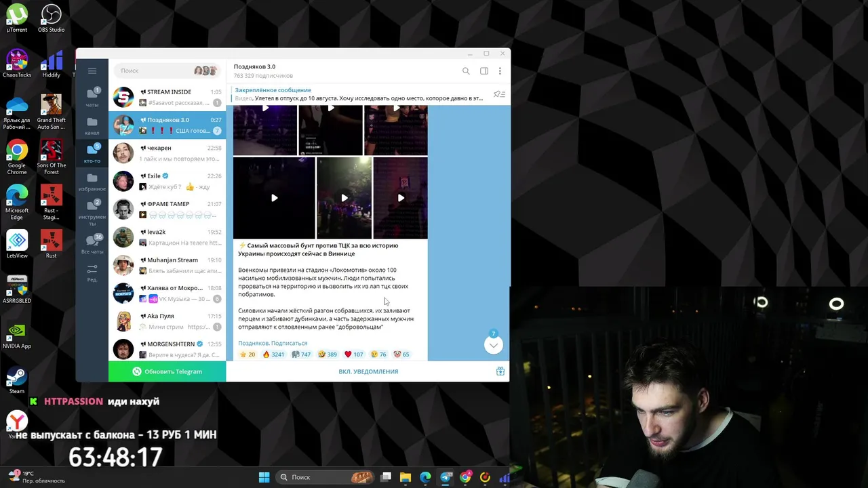Open the STREAM INSIDE channel chat

click(167, 97)
